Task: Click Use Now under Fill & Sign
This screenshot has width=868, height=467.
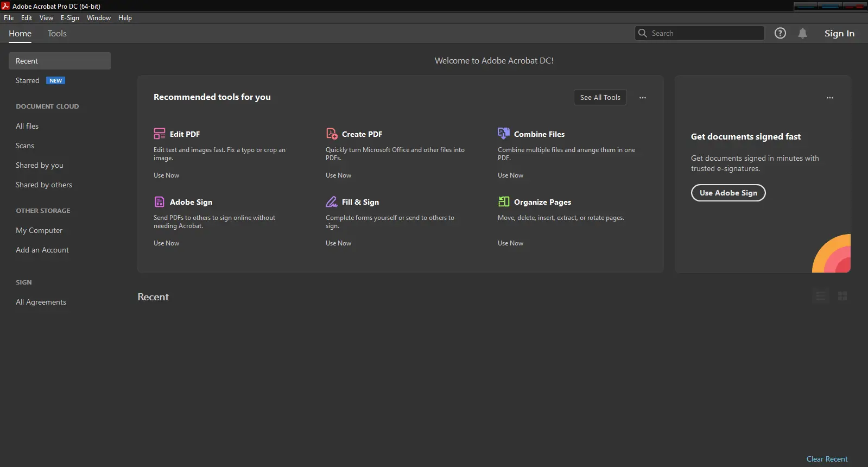Action: click(x=338, y=243)
